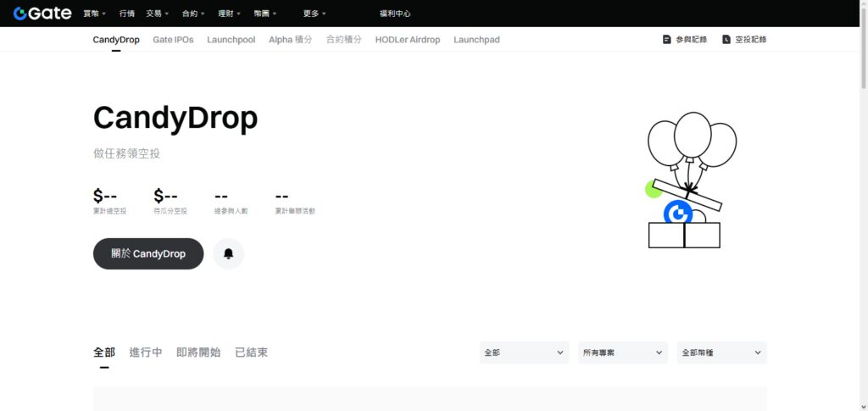The width and height of the screenshot is (868, 411).
Task: Click the 做任務領空投 subtitle text
Action: 127,153
